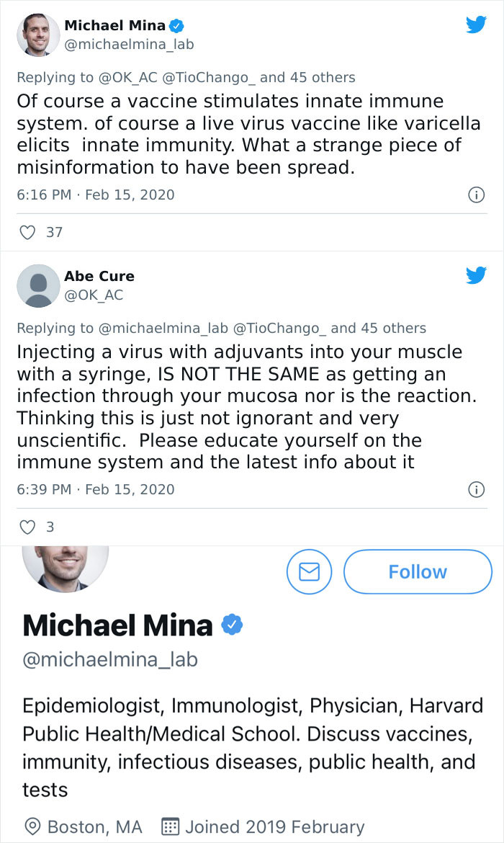The height and width of the screenshot is (843, 504).
Task: Click the Twitter bird logo on Abe Cure's tweet
Action: 477,275
